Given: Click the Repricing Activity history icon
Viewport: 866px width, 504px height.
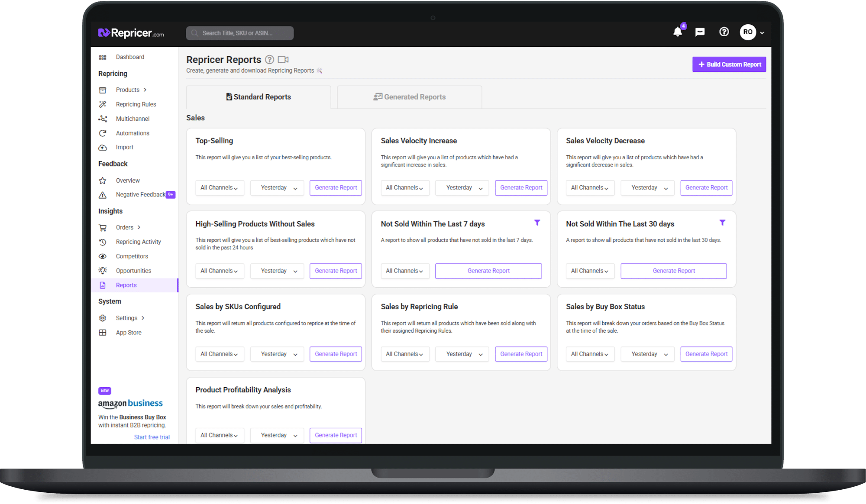Looking at the screenshot, I should point(103,242).
